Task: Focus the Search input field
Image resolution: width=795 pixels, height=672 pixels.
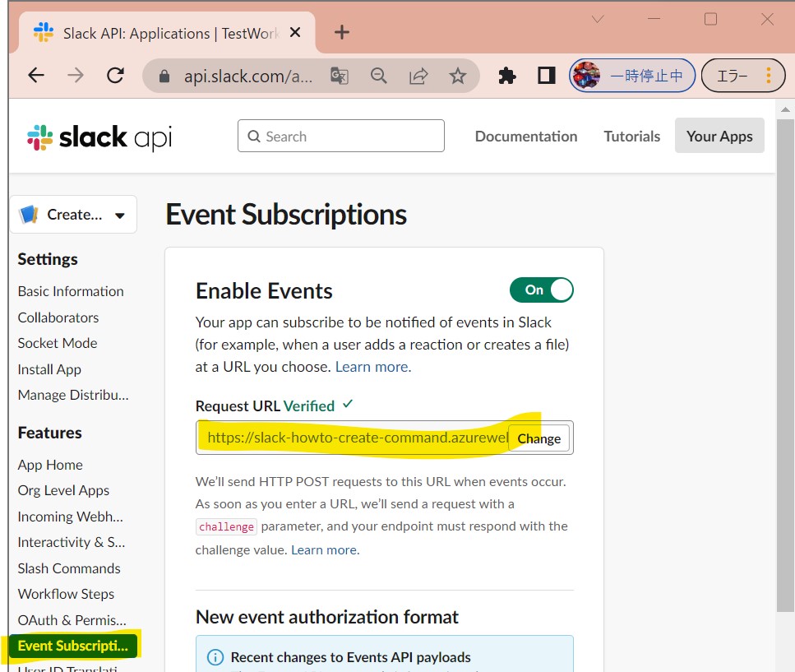Action: pos(340,136)
